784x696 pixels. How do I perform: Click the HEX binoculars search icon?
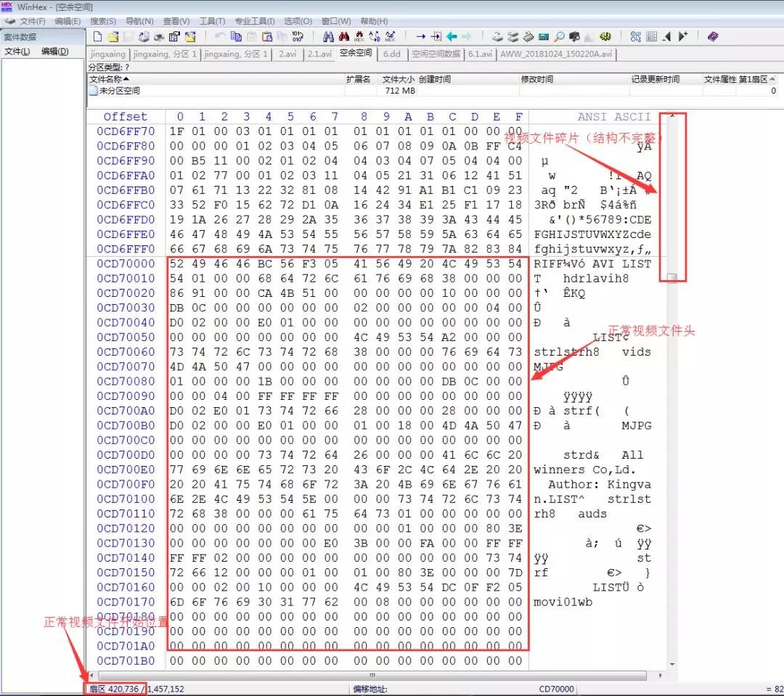point(359,36)
